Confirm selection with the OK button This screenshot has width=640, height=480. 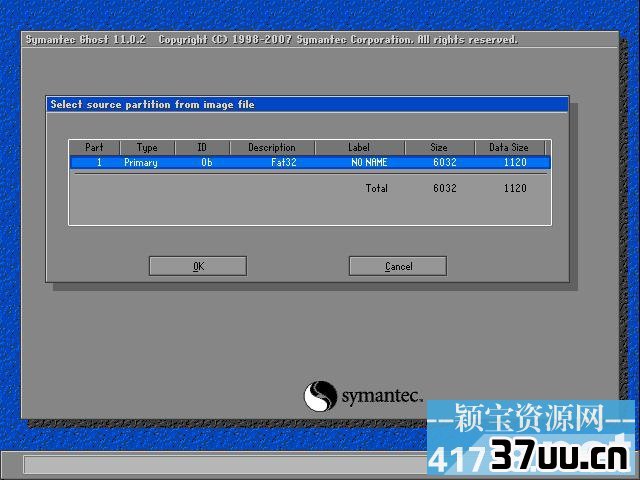(198, 266)
